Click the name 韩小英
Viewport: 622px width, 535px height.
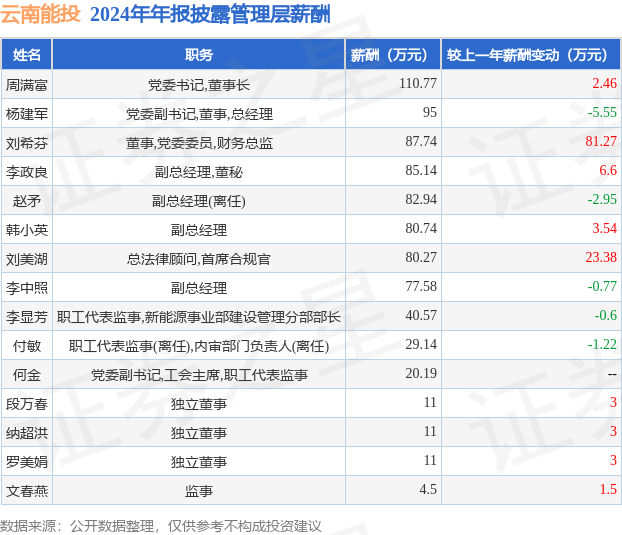coord(27,229)
